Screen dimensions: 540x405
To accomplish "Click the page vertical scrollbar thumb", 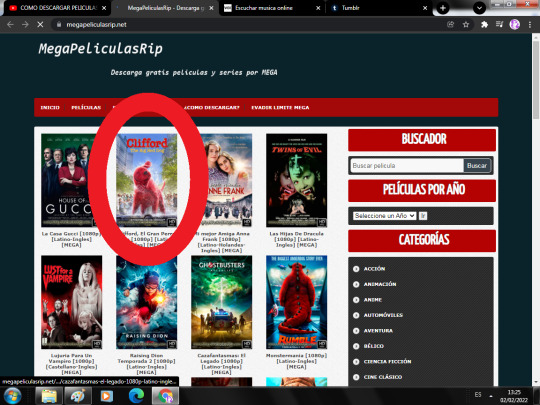I will coord(536,79).
